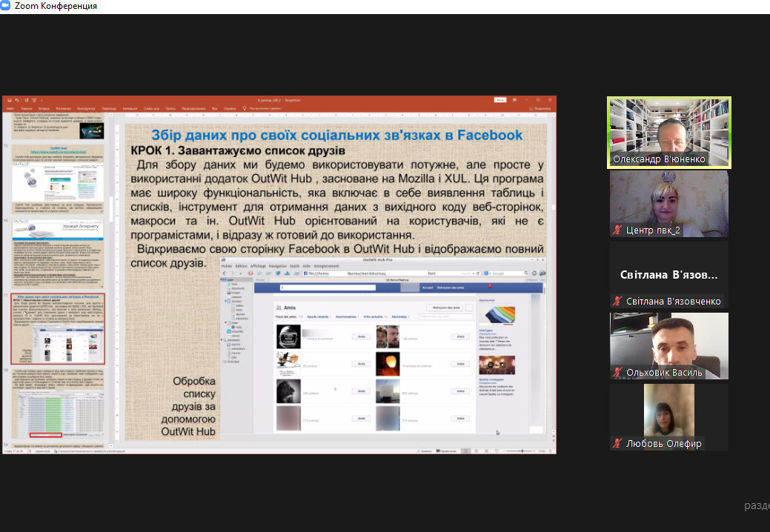The height and width of the screenshot is (532, 770).
Task: Click the Notes (Заметки) button in status bar
Action: (x=425, y=451)
